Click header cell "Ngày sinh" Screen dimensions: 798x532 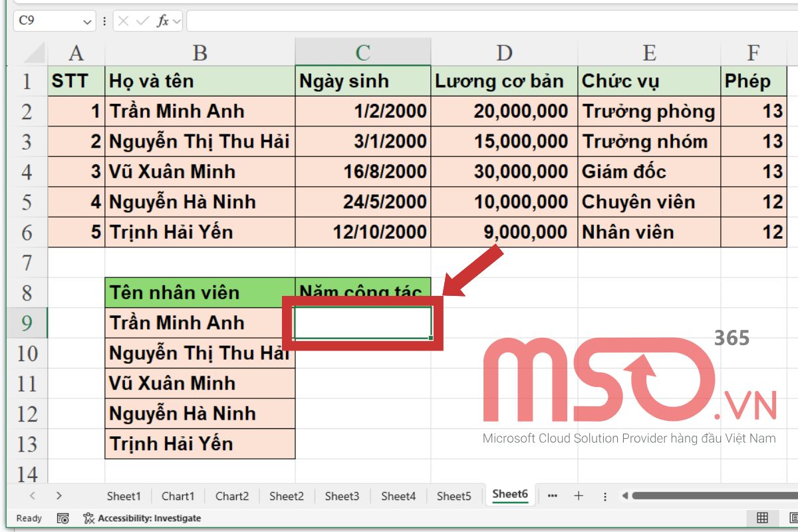(x=363, y=81)
